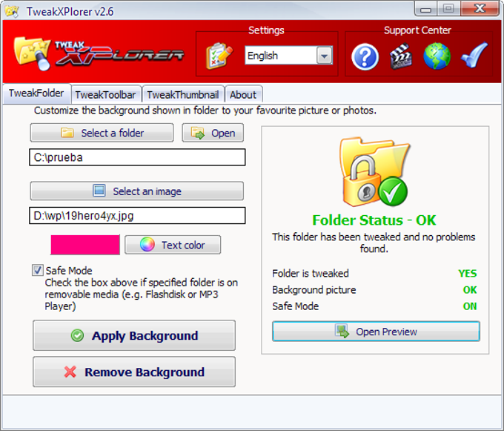504x431 pixels.
Task: Click the YES value for Folder is tweaked
Action: (x=468, y=274)
